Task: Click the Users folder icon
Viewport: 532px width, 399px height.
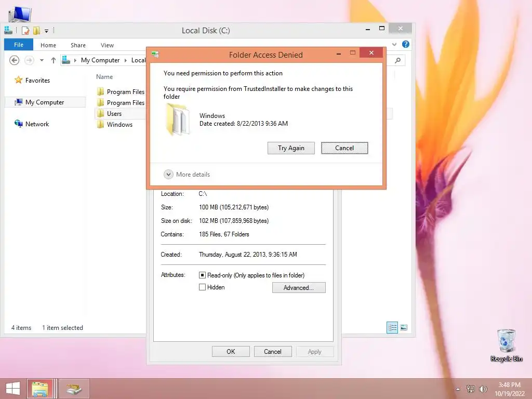Action: pos(100,113)
